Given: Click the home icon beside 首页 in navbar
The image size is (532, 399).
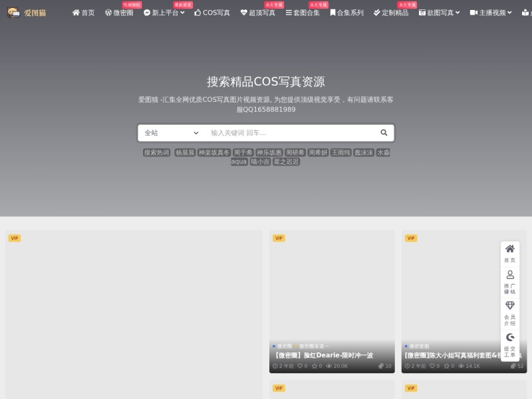Looking at the screenshot, I should coord(76,13).
